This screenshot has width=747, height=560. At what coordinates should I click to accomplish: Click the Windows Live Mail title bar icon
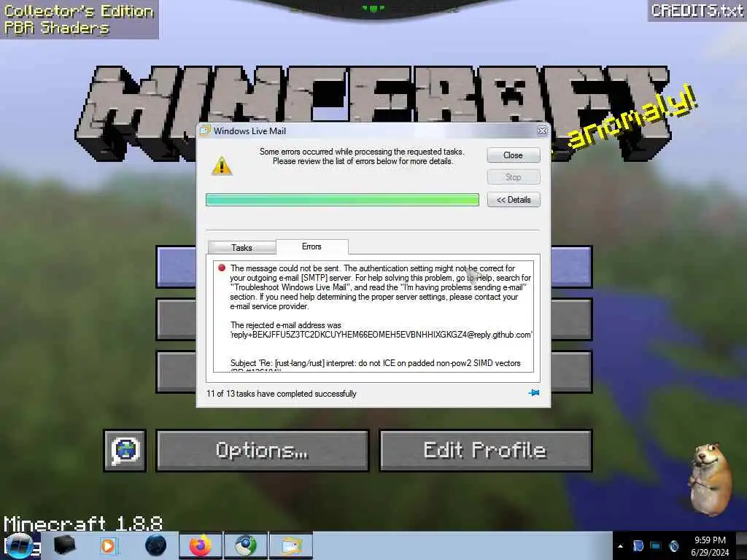click(205, 131)
